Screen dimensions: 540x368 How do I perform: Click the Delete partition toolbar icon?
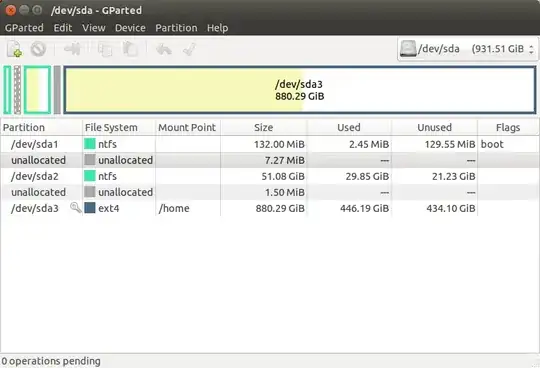coord(38,49)
